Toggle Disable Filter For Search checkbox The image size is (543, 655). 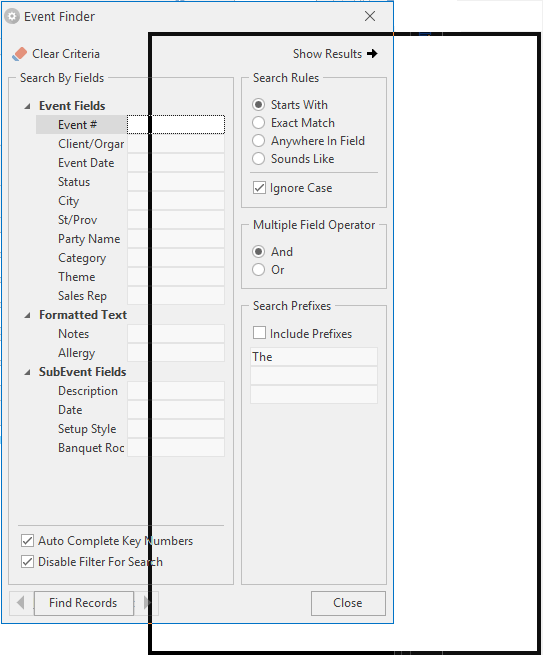click(x=28, y=561)
